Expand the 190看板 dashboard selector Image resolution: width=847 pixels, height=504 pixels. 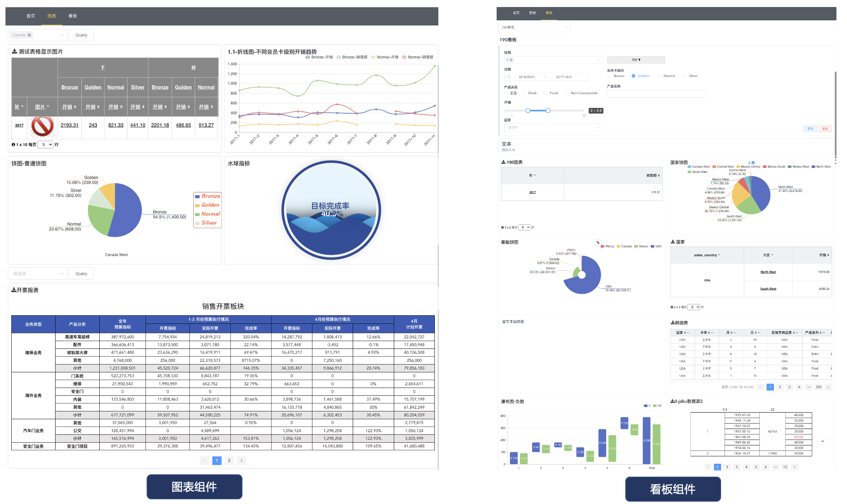tap(534, 27)
